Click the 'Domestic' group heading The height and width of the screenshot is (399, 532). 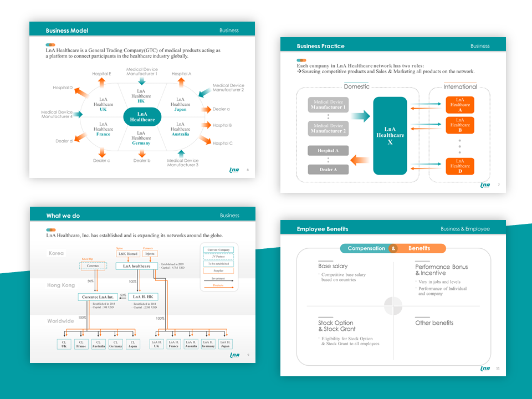pos(356,86)
